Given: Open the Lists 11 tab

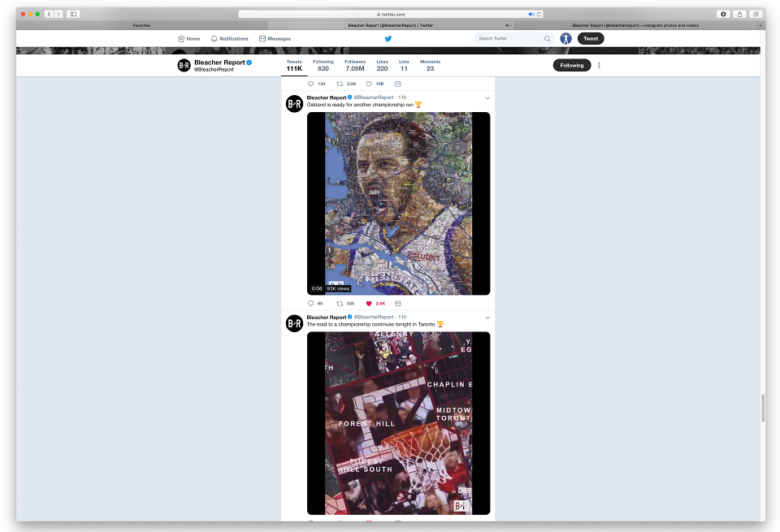Looking at the screenshot, I should [404, 66].
